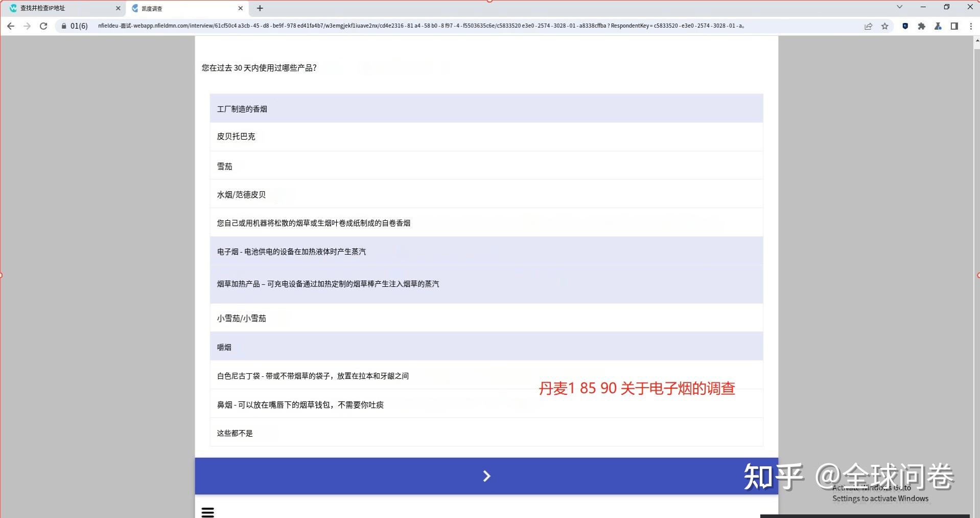Toggle the 烟草加热产品 option
Screen dimensions: 980x518
click(486, 284)
